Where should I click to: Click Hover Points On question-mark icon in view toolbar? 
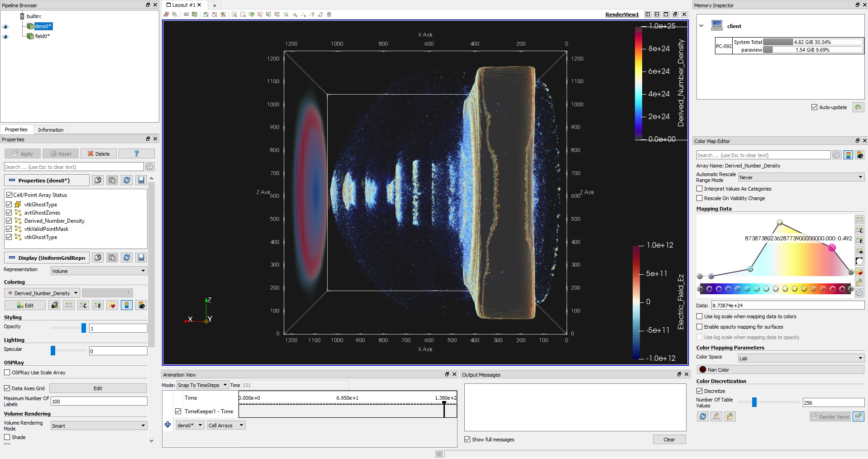point(312,14)
